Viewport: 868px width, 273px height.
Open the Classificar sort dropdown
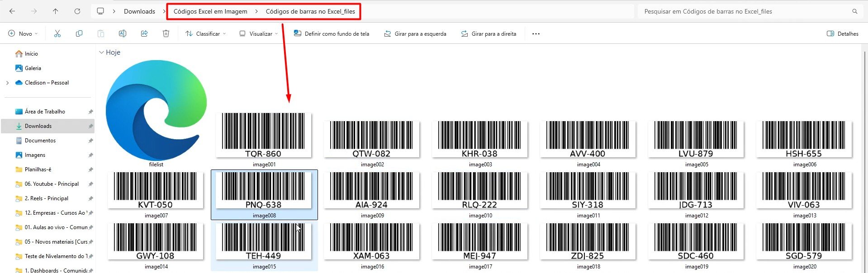(x=206, y=33)
